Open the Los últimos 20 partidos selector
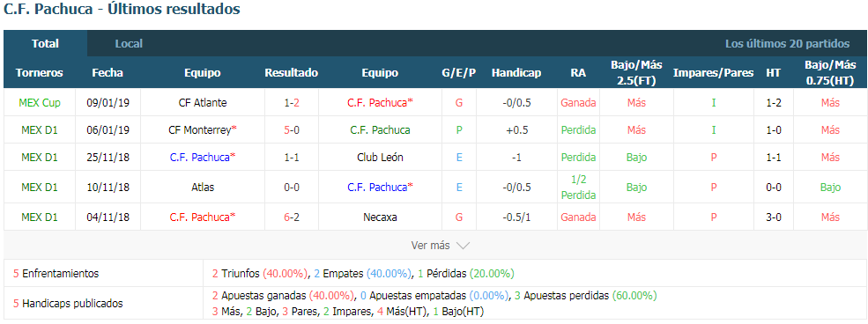Viewport: 868px width, 324px height. (787, 44)
